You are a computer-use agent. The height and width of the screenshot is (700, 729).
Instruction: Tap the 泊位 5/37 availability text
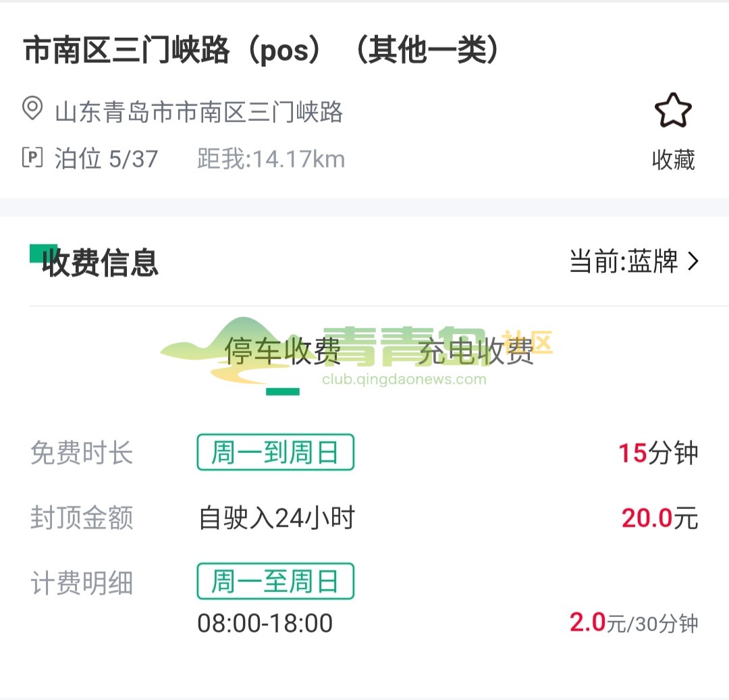[x=107, y=159]
